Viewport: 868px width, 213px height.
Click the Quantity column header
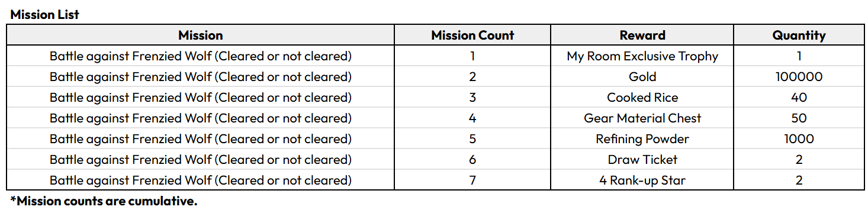coord(799,35)
